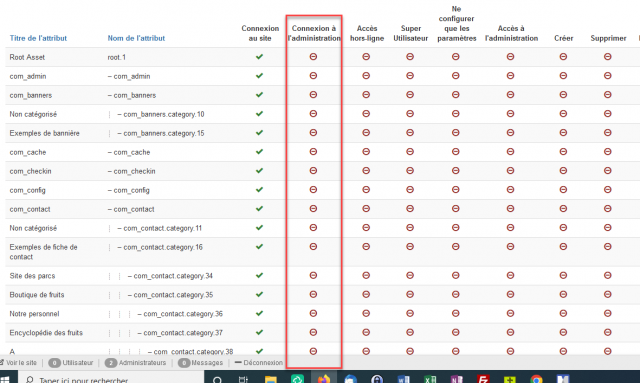Click com_banners.category.10 row Connexion à l'administration icon

tap(313, 114)
